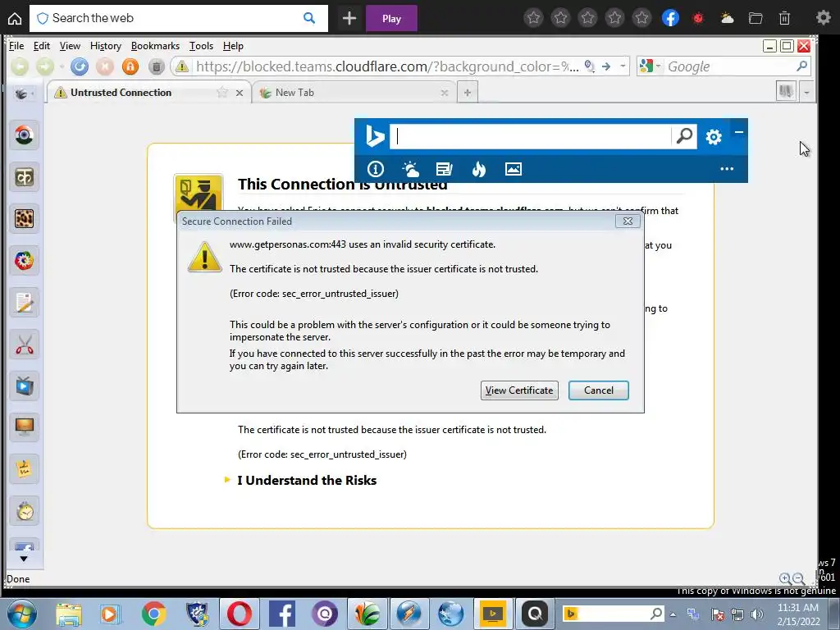Expand the I Understand the Risks section
Viewport: 840px width, 630px height.
click(307, 481)
